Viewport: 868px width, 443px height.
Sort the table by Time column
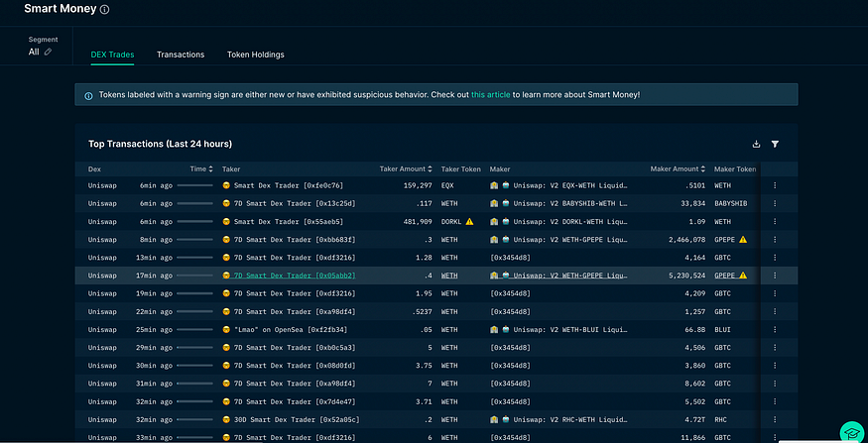(209, 168)
